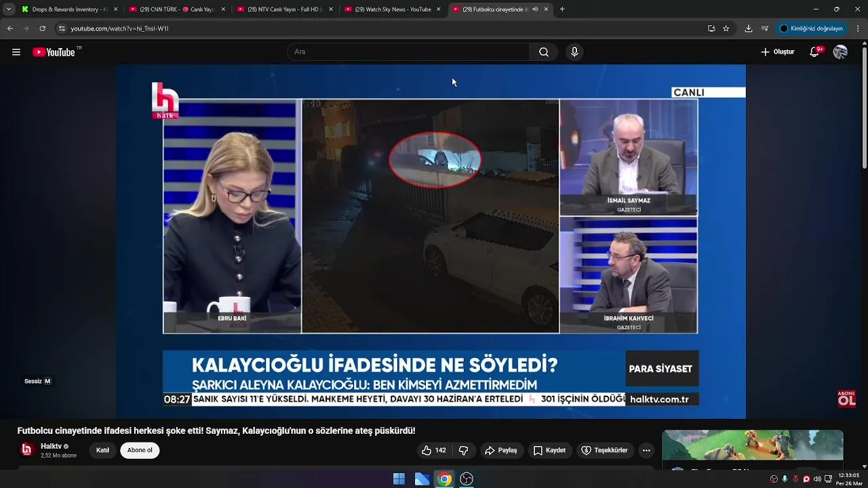Screen dimensions: 868x488
Task: Dislike the video with thumbs down
Action: point(464,450)
